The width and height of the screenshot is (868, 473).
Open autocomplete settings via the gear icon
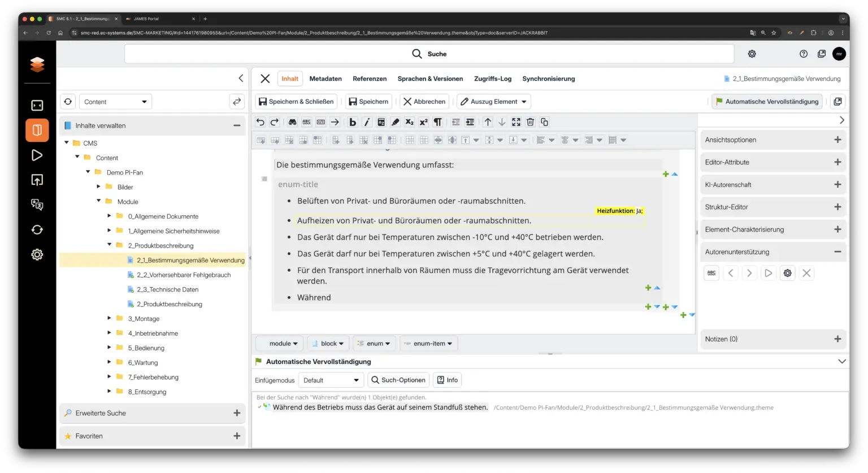pos(787,273)
